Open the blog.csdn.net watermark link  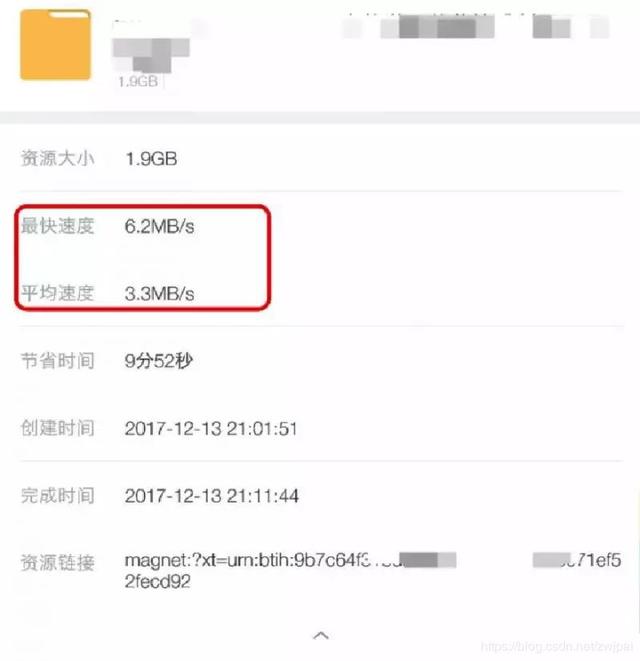point(557,646)
